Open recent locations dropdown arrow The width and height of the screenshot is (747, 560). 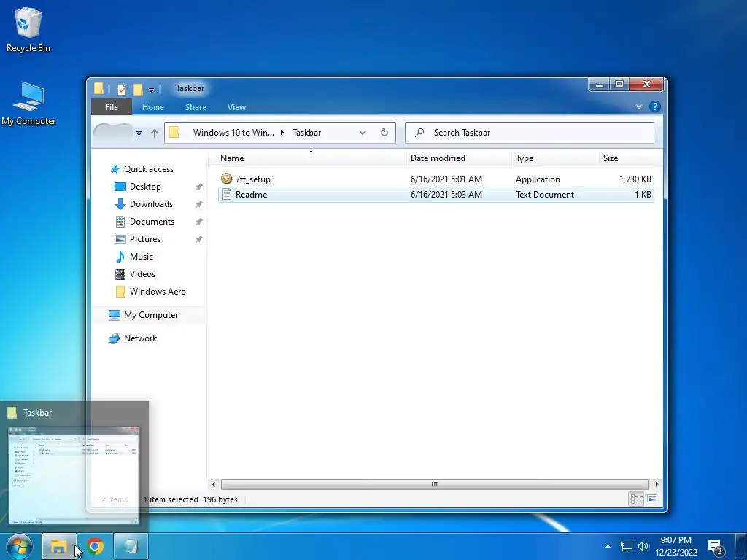point(139,133)
